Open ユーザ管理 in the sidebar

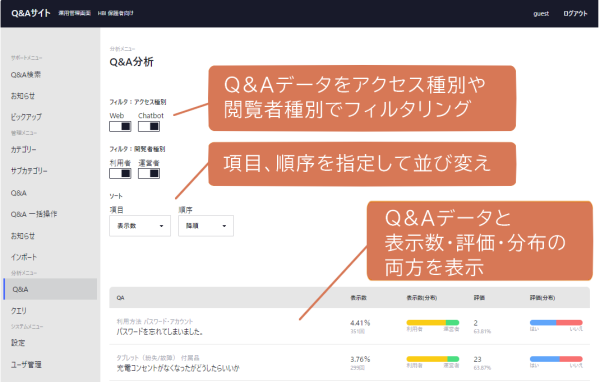tap(26, 364)
